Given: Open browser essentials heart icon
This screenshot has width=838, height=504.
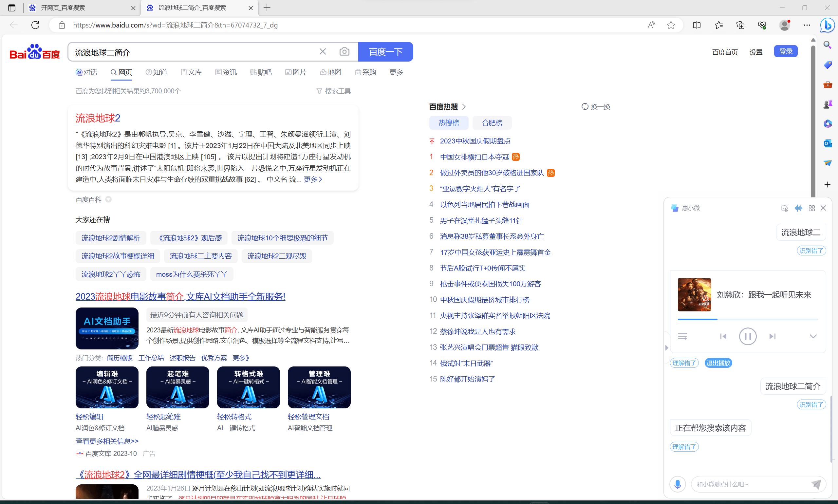Looking at the screenshot, I should click(x=762, y=25).
